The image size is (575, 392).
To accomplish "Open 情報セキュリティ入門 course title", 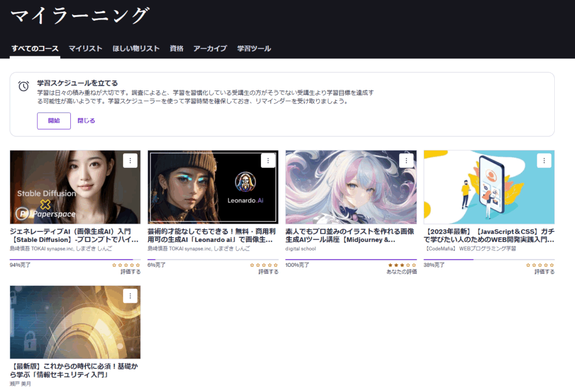I will point(74,370).
